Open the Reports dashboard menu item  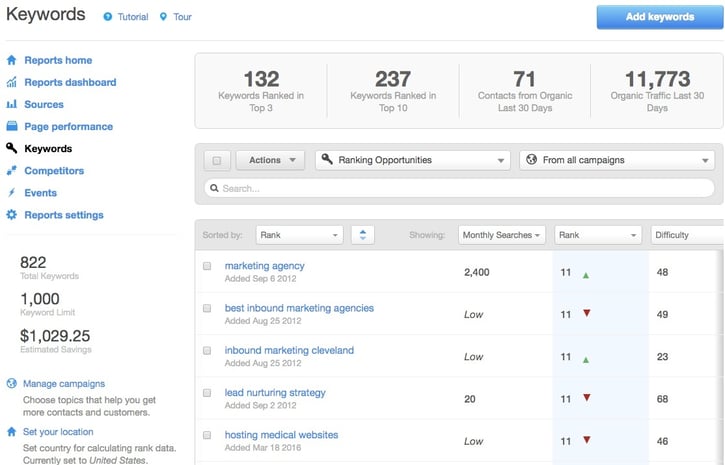70,82
